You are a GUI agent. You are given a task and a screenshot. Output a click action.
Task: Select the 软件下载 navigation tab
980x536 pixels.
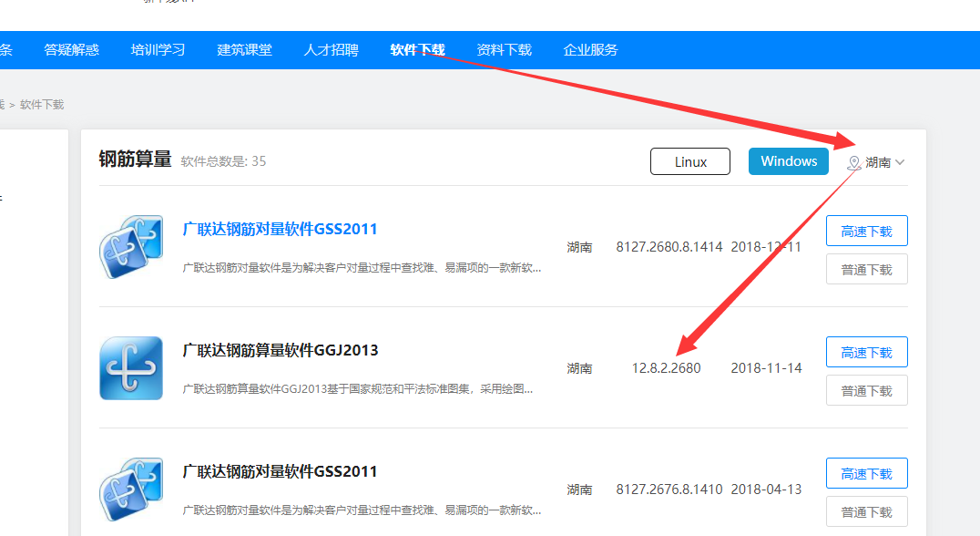coord(417,50)
